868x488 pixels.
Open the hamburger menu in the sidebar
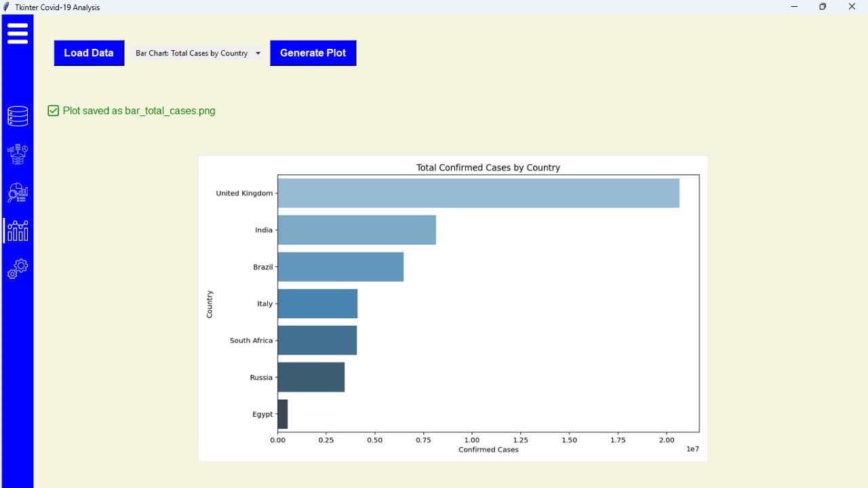pyautogui.click(x=18, y=33)
